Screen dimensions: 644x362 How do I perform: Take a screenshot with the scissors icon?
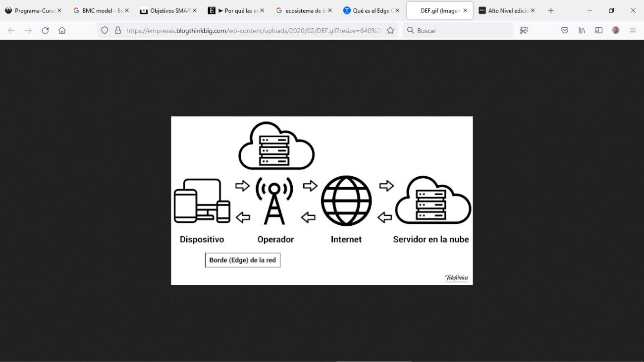pyautogui.click(x=524, y=31)
